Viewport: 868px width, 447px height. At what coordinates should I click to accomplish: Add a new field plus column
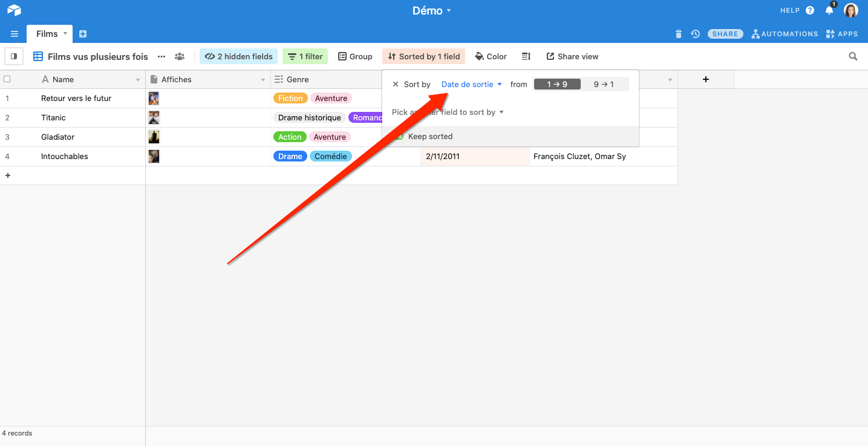tap(706, 79)
